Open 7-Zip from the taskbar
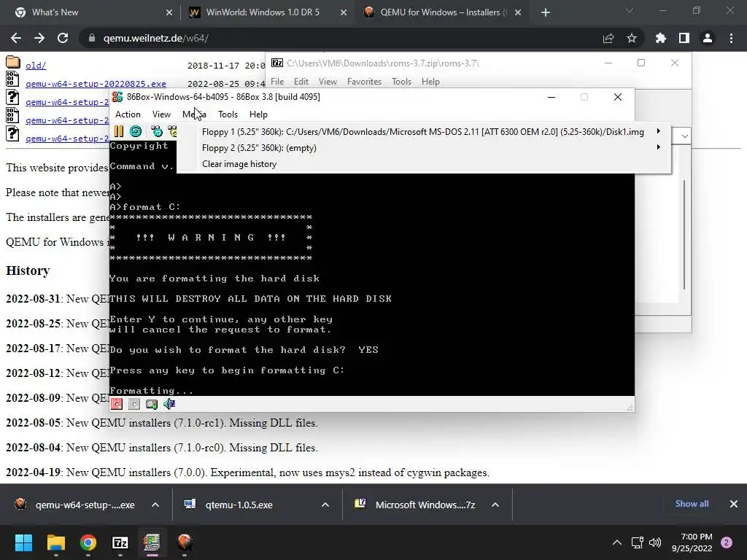The image size is (747, 560). point(120,542)
